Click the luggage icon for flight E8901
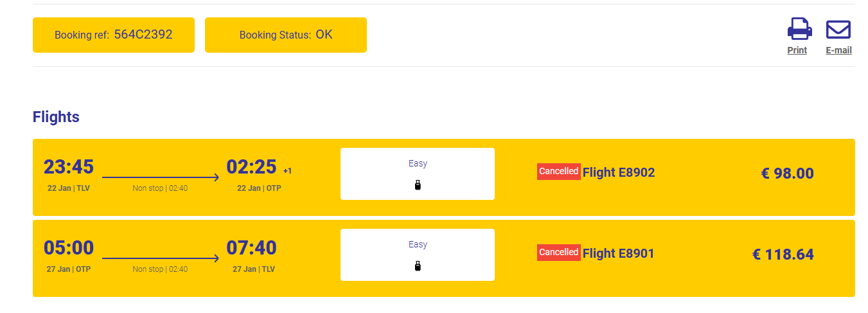 click(x=418, y=267)
